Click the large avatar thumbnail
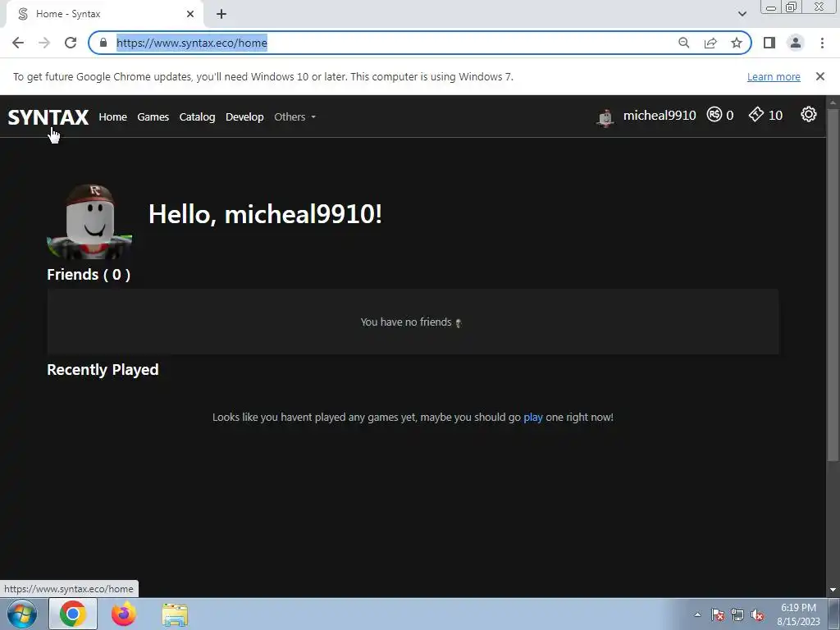The width and height of the screenshot is (840, 630). 89,221
